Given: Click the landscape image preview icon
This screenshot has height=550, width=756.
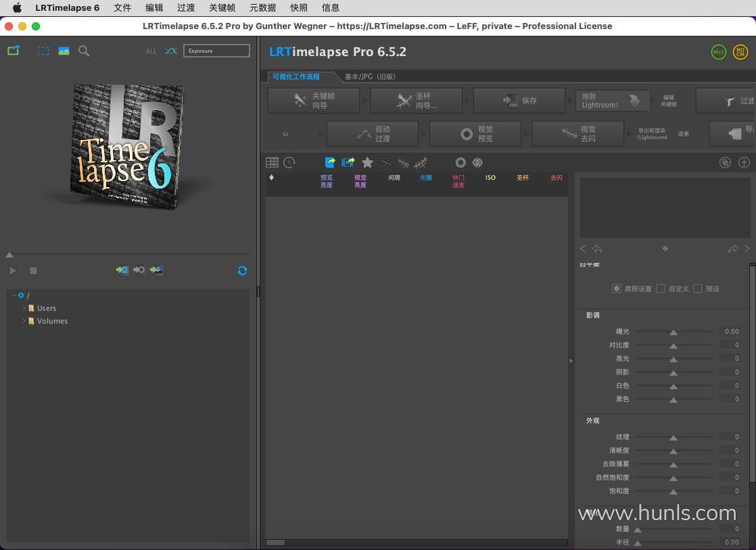Looking at the screenshot, I should [x=64, y=51].
